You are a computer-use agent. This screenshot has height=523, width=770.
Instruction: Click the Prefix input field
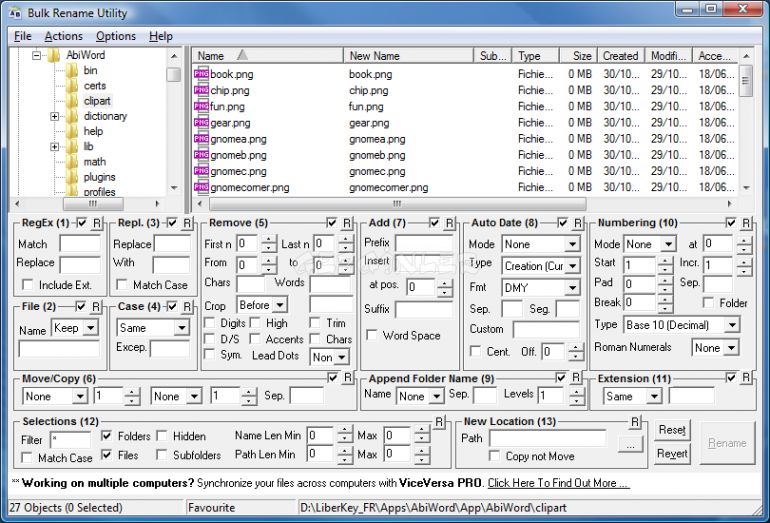click(x=424, y=243)
